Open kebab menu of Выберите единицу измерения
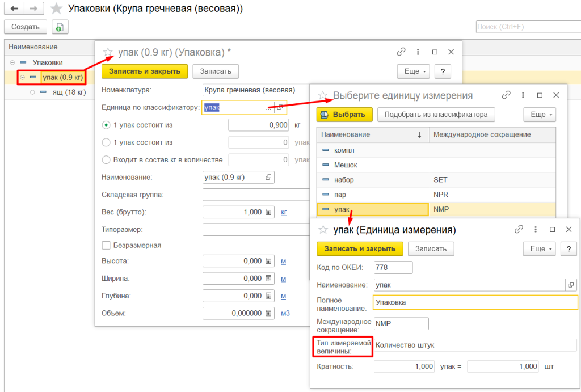 523,95
